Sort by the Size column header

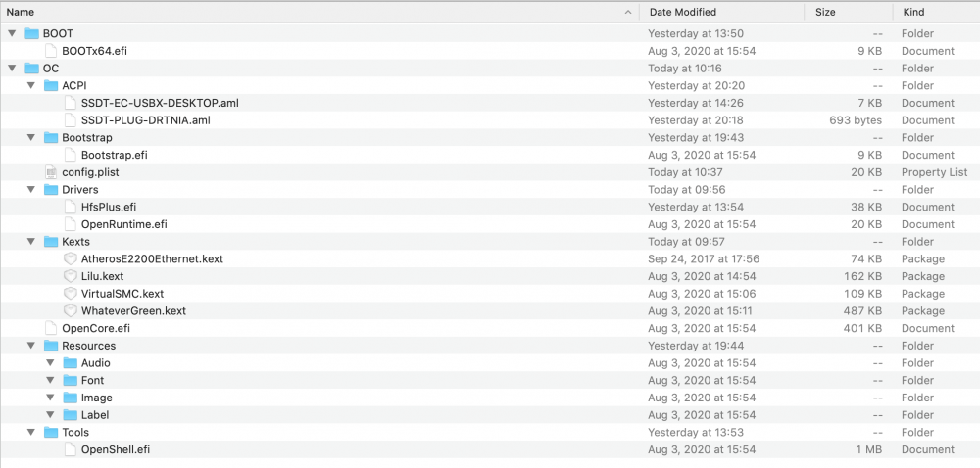tap(849, 12)
